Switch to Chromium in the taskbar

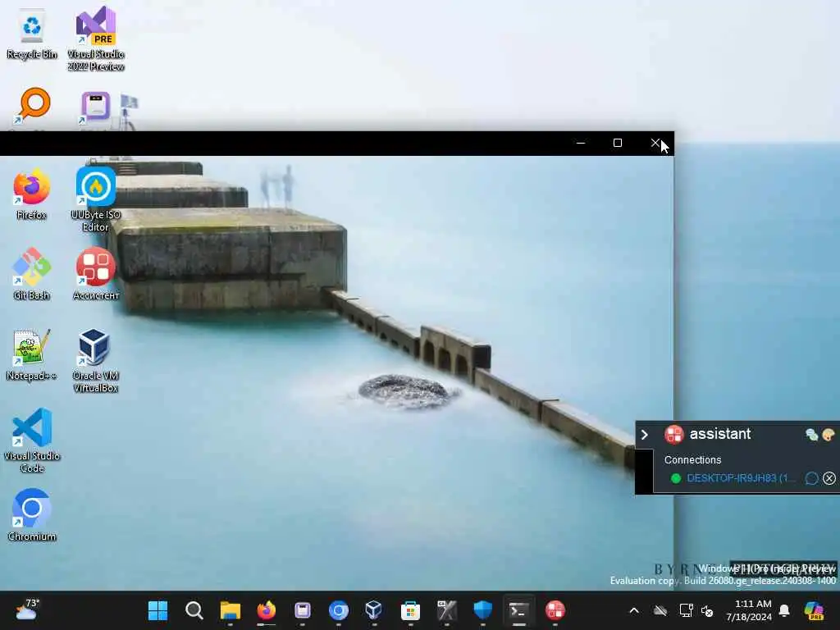tap(339, 610)
